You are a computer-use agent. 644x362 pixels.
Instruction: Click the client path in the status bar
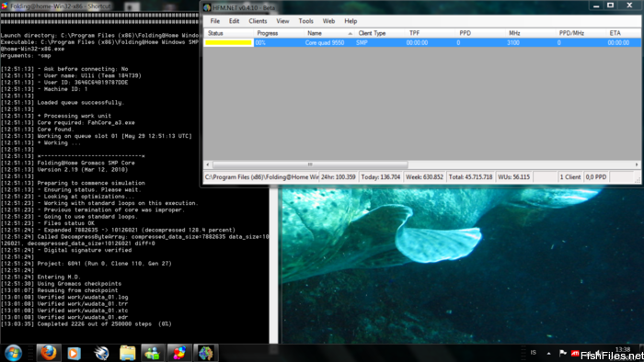tap(261, 177)
